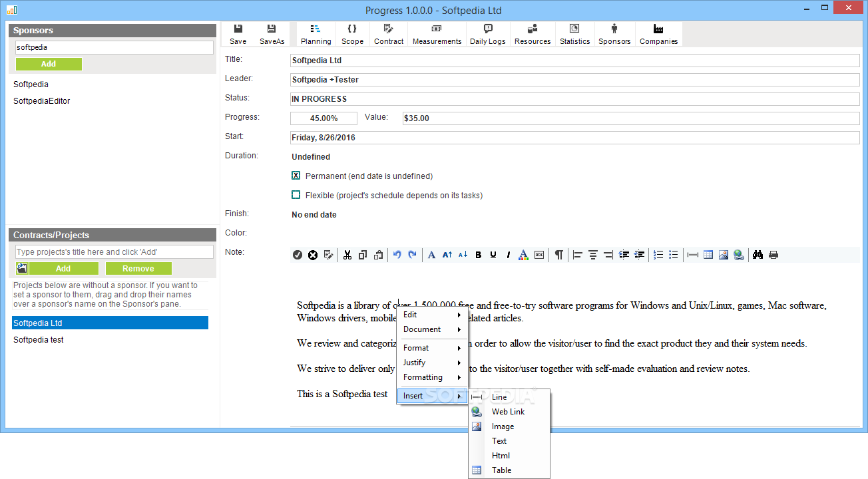Open the Planning section

[316, 34]
